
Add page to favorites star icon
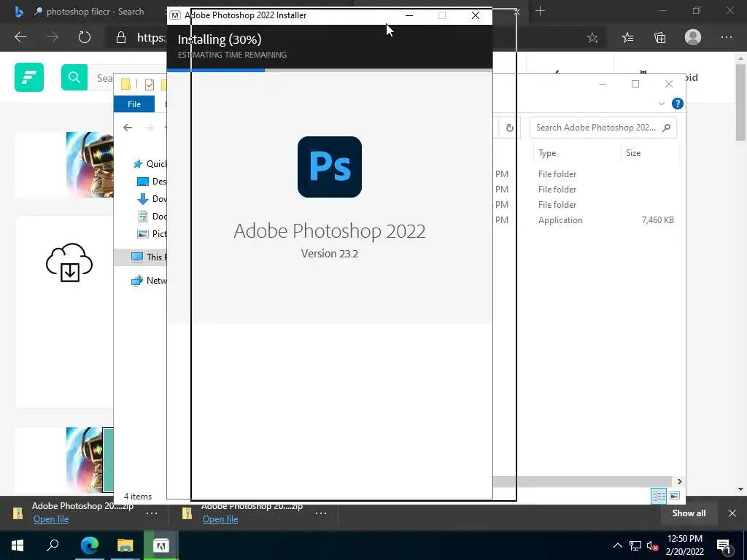pos(592,38)
